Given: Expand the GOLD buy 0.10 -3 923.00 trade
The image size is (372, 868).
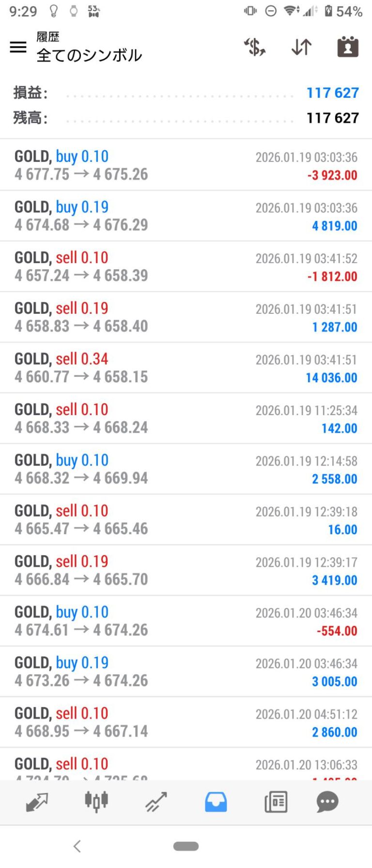Looking at the screenshot, I should click(186, 165).
